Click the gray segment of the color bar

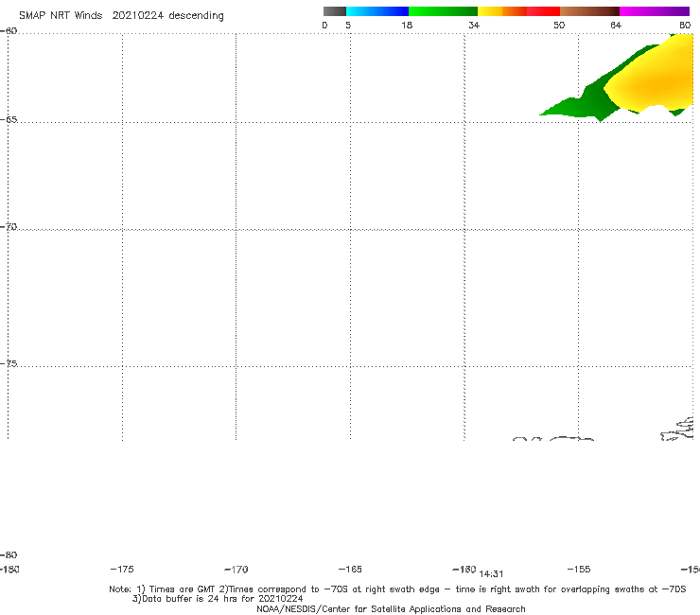334,11
